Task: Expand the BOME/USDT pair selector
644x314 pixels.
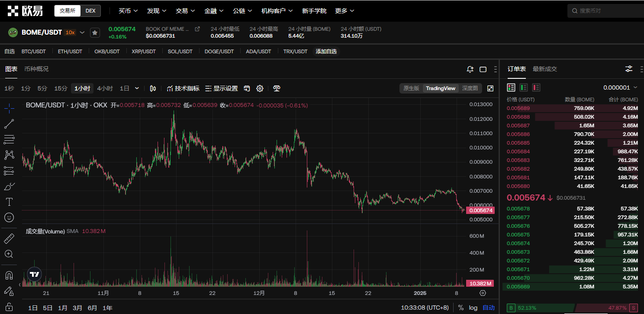Action: pyautogui.click(x=82, y=32)
